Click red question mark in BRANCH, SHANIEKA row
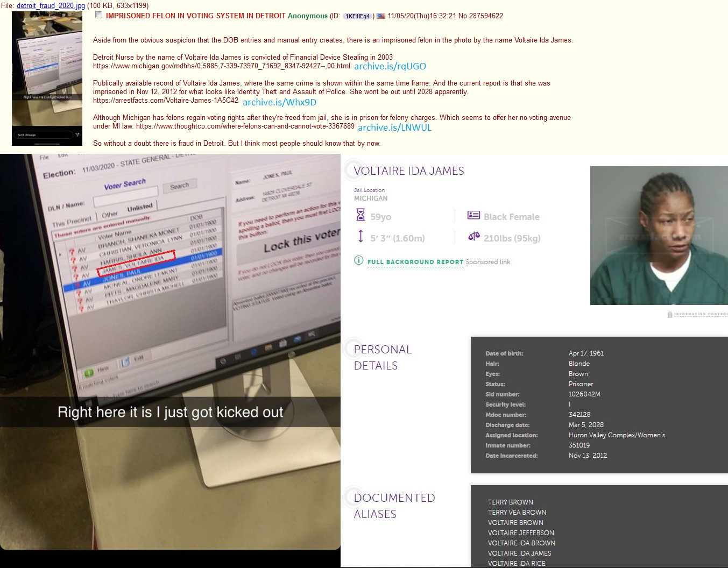This screenshot has width=728, height=568. click(x=72, y=251)
